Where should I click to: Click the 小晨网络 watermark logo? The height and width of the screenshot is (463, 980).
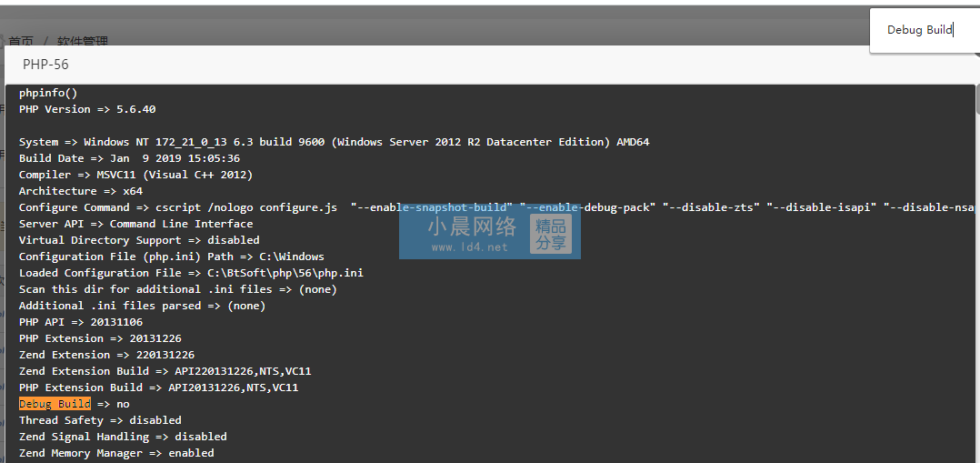coord(471,226)
